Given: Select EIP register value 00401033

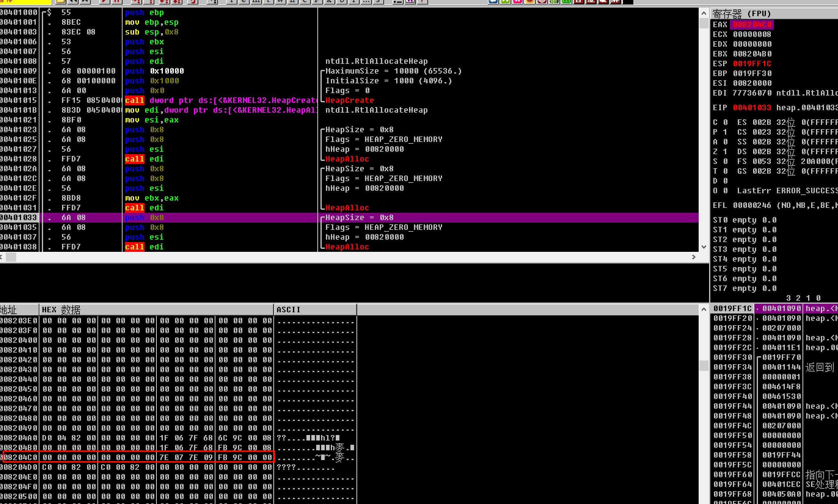Looking at the screenshot, I should (752, 108).
